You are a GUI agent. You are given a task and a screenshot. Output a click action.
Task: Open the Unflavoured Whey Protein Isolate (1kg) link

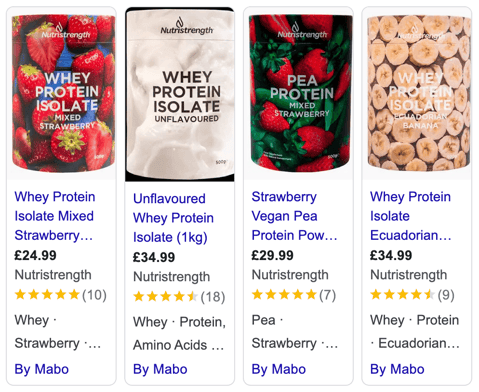click(x=173, y=218)
